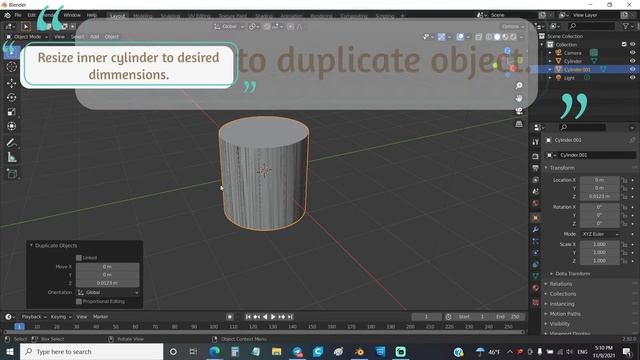Toggle Light visibility eye in outliner
Viewport: 640px width, 360px height.
click(632, 78)
